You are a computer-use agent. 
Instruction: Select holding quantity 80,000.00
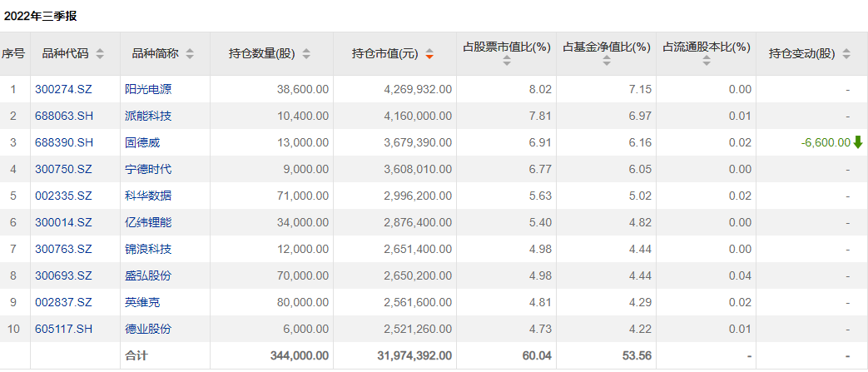click(x=303, y=302)
